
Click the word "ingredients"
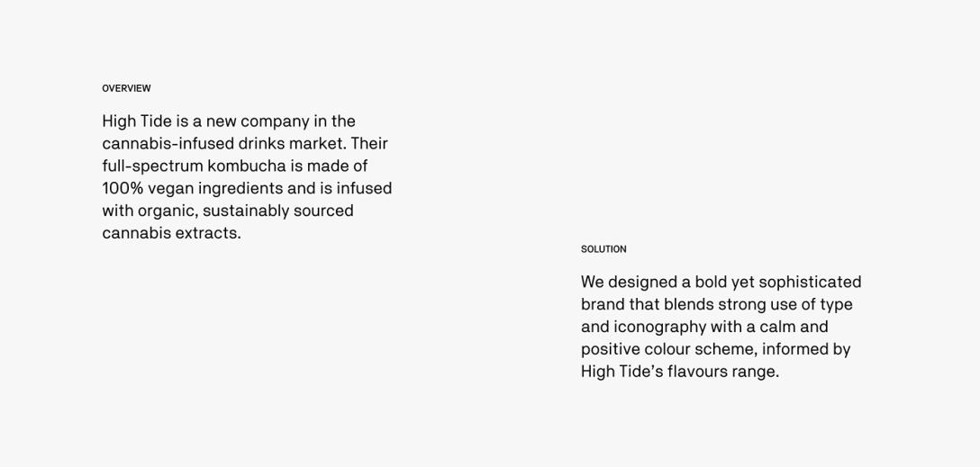pyautogui.click(x=240, y=188)
